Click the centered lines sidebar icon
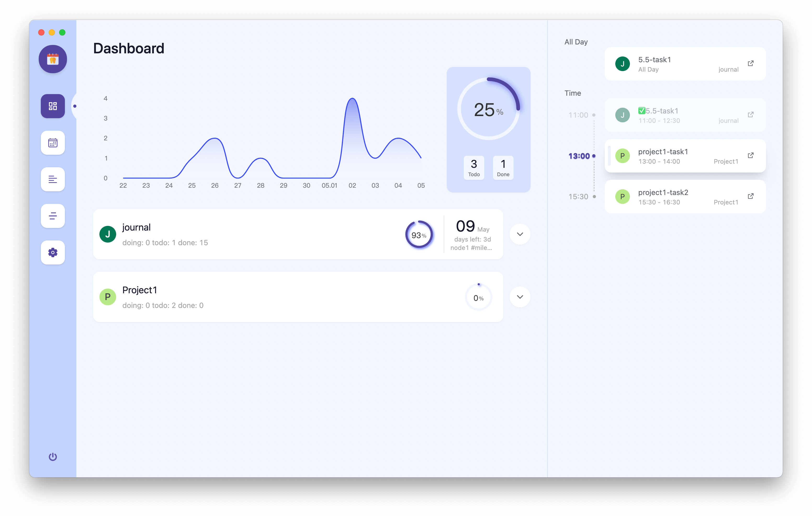Screen dimensions: 812x516 [53, 216]
